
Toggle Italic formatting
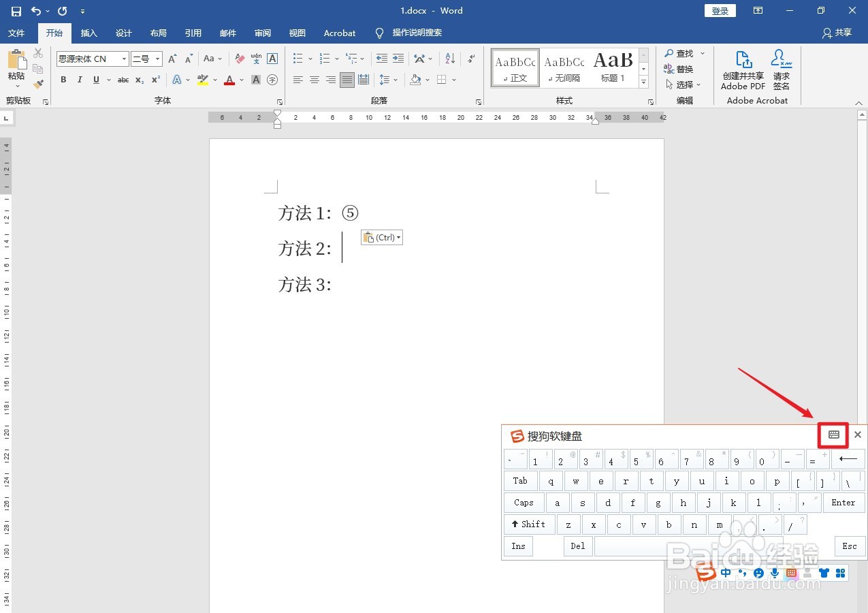coord(80,80)
